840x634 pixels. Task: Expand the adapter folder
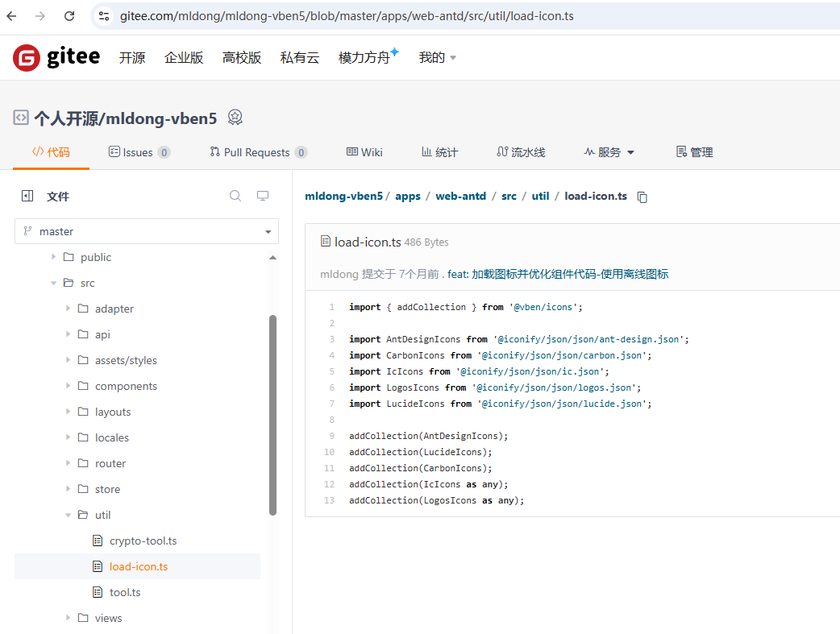69,309
